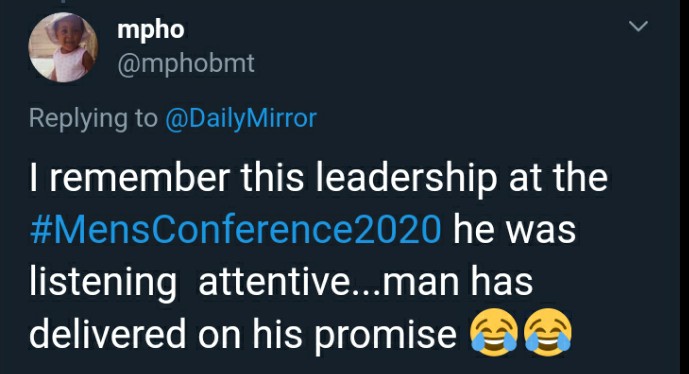
Task: Open mpho's profile picture avatar
Action: [63, 47]
